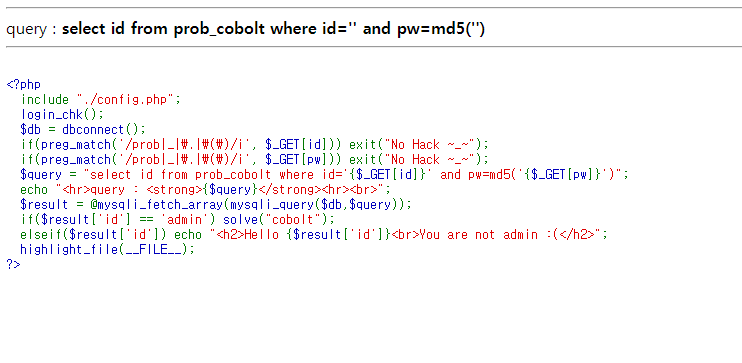742x363 pixels.
Task: Click the echo "<hr>query : <strong>" line
Action: [x=206, y=190]
